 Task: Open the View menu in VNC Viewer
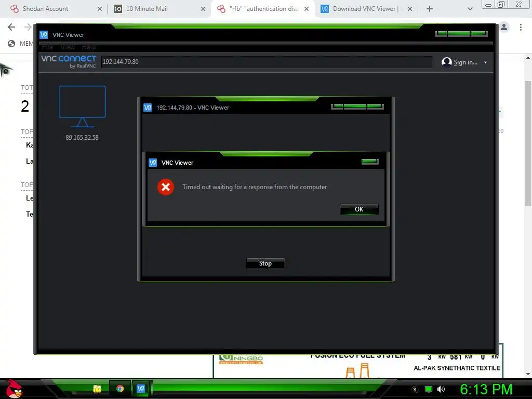click(x=68, y=47)
